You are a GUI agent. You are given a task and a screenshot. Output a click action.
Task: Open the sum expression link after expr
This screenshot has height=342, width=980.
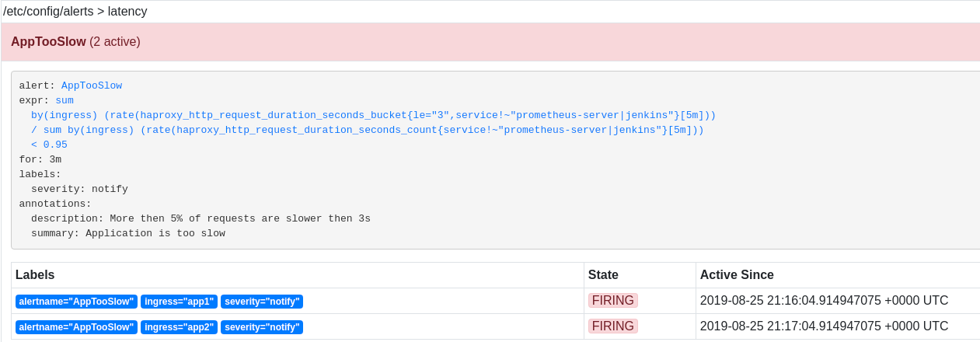click(65, 100)
